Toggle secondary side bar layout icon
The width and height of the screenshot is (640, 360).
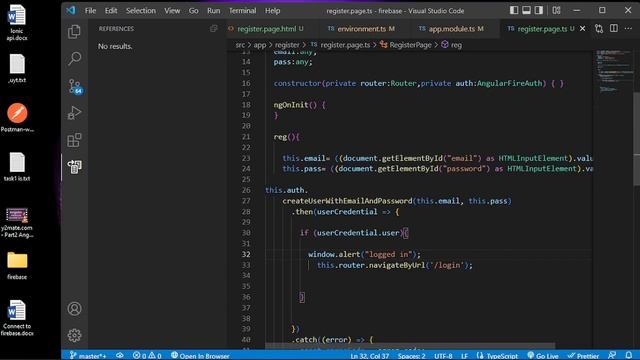pos(539,10)
